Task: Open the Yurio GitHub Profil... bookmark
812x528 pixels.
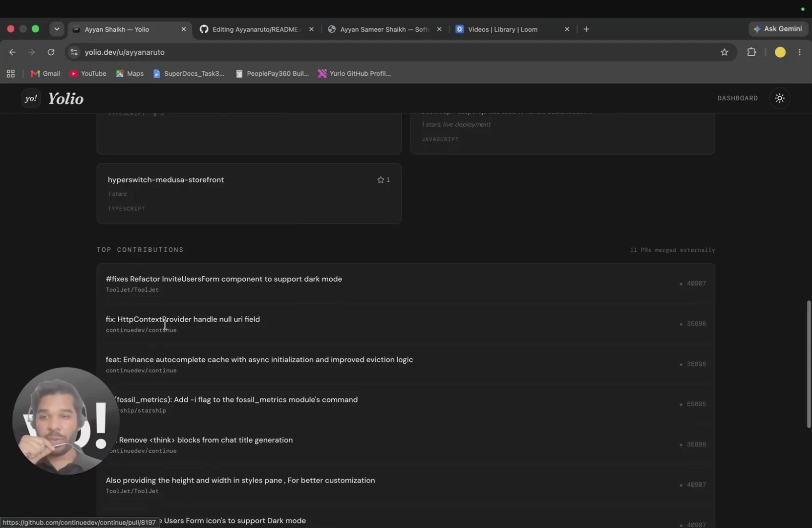Action: pyautogui.click(x=354, y=74)
